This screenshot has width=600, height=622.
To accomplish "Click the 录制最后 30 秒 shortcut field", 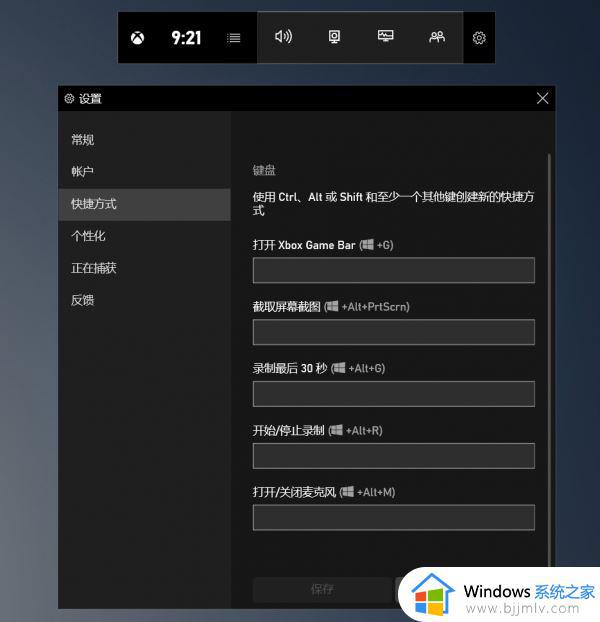I will 394,394.
